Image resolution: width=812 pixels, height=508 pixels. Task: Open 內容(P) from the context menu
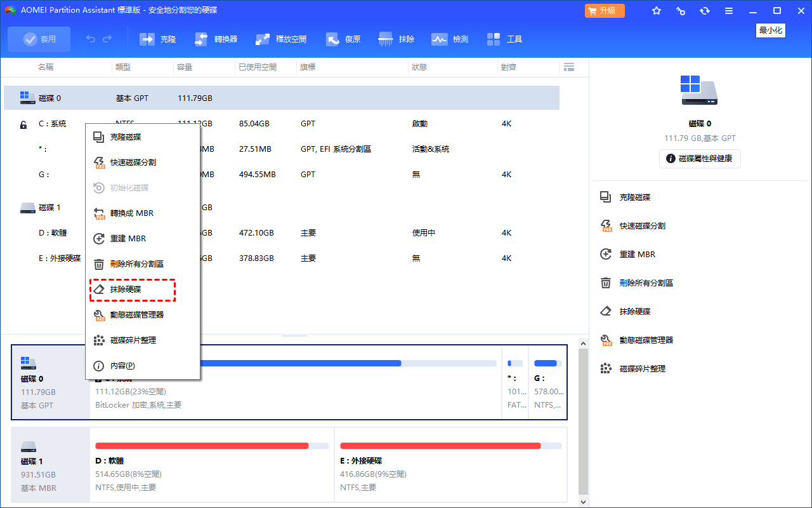click(x=143, y=366)
